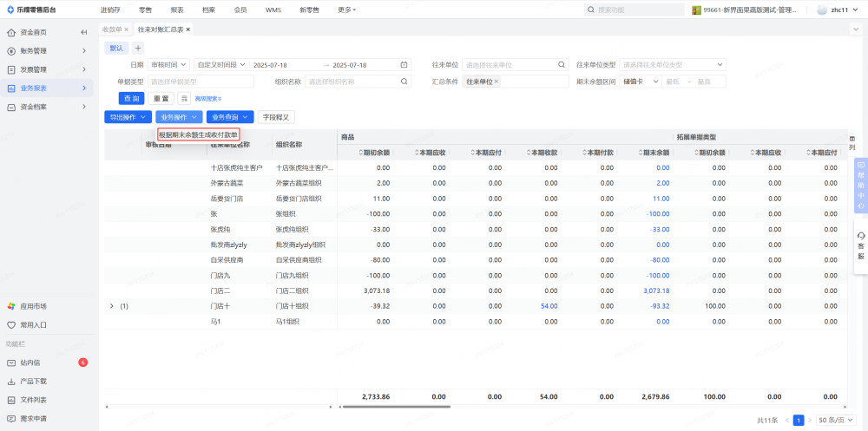Image resolution: width=868 pixels, height=431 pixels.
Task: Click the 字段释义 button
Action: point(277,116)
